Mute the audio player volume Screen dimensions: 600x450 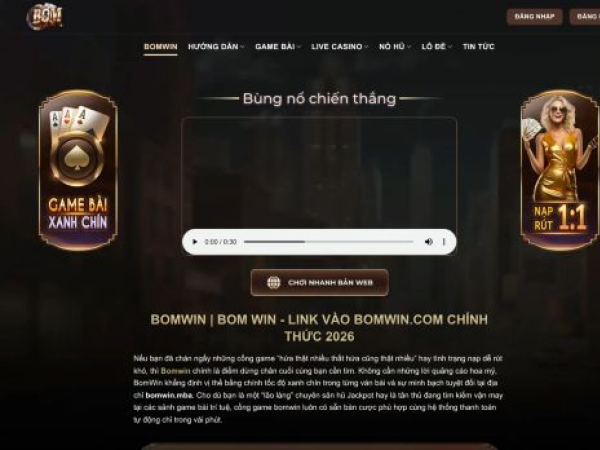(429, 242)
